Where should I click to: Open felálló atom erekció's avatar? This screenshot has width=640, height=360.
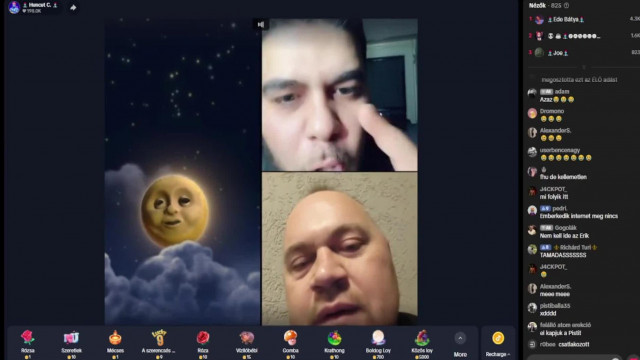[532, 327]
